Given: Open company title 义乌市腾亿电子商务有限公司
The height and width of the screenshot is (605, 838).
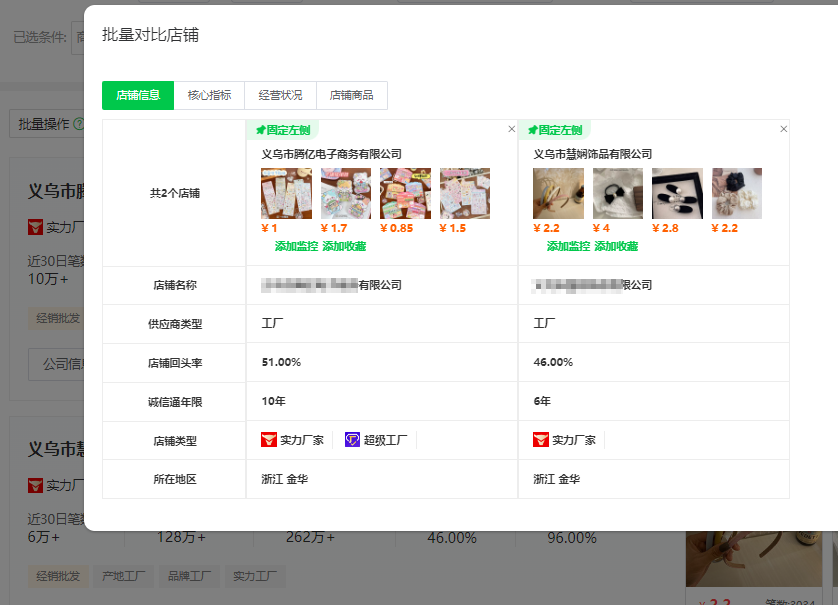Looking at the screenshot, I should 331,154.
